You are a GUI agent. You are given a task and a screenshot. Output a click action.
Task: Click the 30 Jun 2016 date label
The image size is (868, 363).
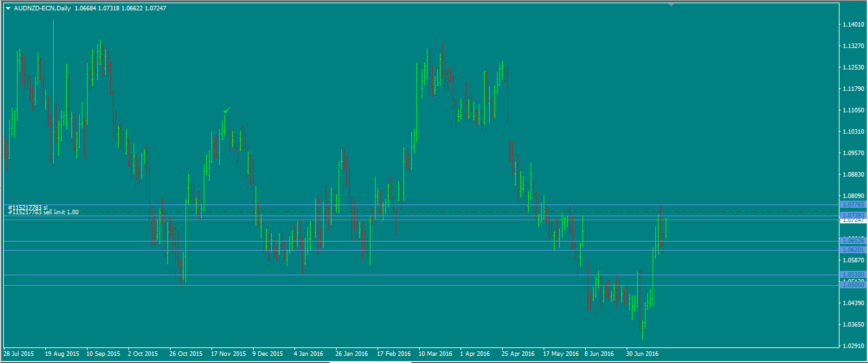point(643,355)
